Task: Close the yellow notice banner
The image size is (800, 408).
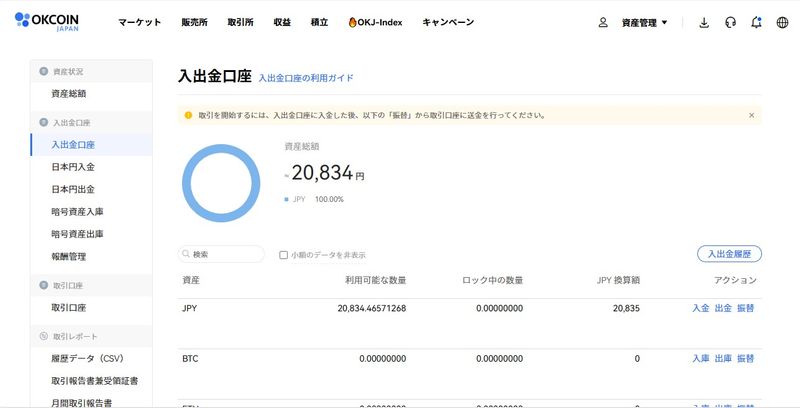Action: tap(751, 115)
